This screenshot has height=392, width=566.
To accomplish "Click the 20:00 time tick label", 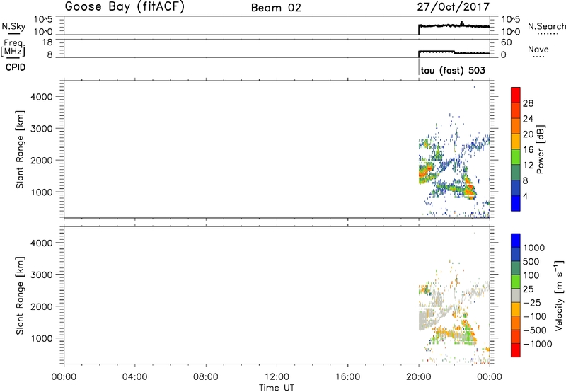I will click(x=418, y=377).
